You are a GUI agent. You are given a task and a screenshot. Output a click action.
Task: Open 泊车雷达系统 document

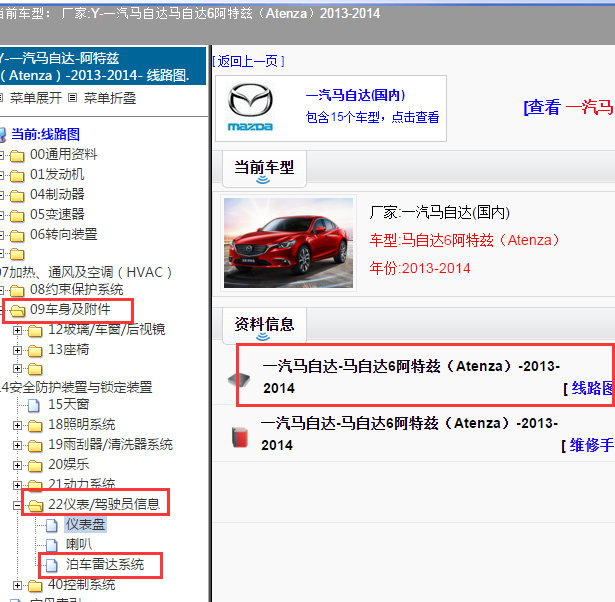(105, 564)
